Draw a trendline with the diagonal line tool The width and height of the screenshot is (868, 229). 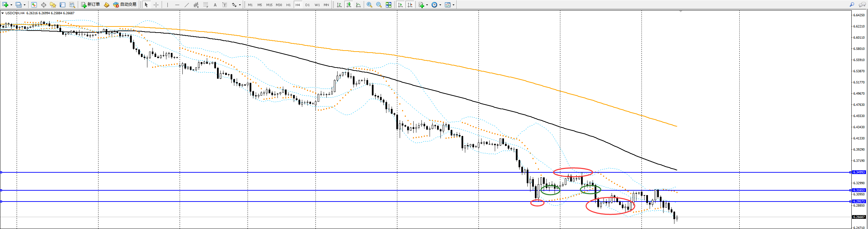[x=186, y=5]
